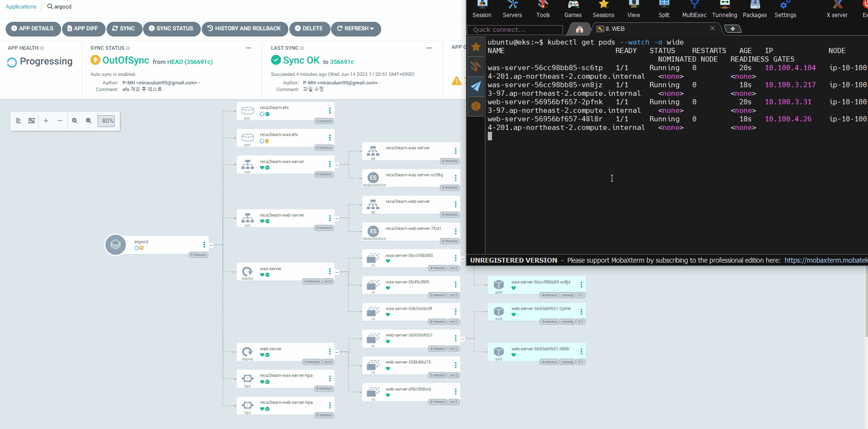
Task: Collapse the web-server deployment children
Action: coord(337,352)
